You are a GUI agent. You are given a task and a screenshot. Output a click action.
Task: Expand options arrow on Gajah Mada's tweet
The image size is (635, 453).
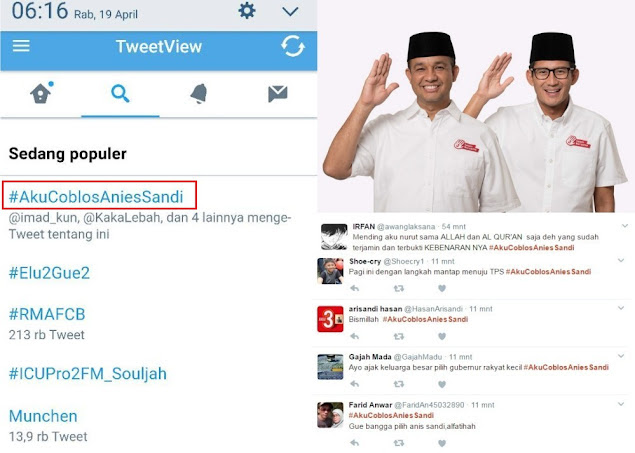click(x=621, y=356)
